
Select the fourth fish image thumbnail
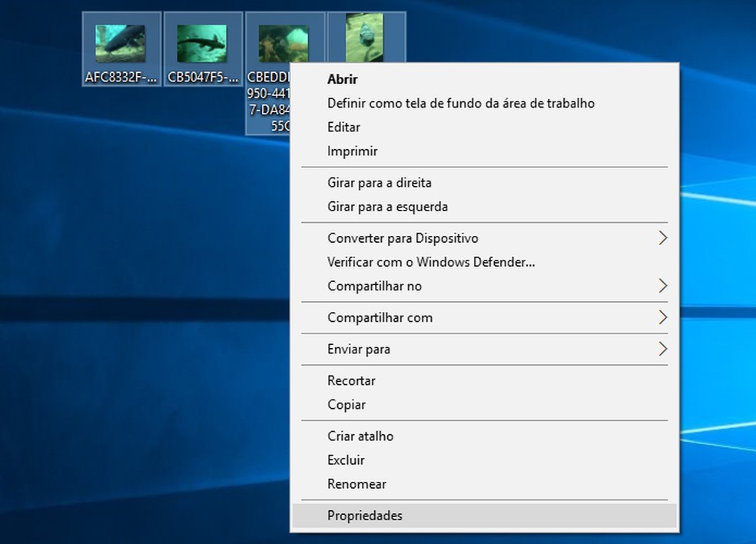[x=364, y=38]
